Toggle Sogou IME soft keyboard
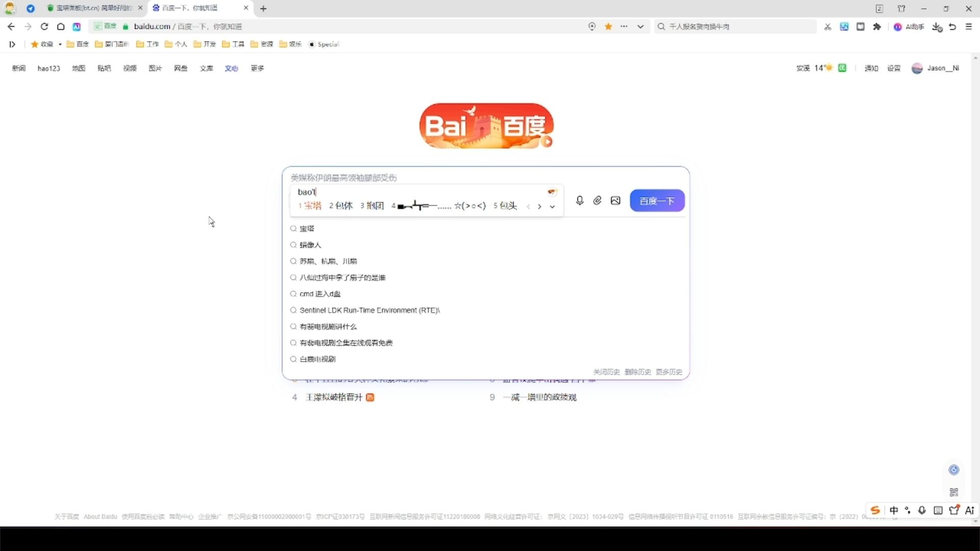 click(x=938, y=510)
